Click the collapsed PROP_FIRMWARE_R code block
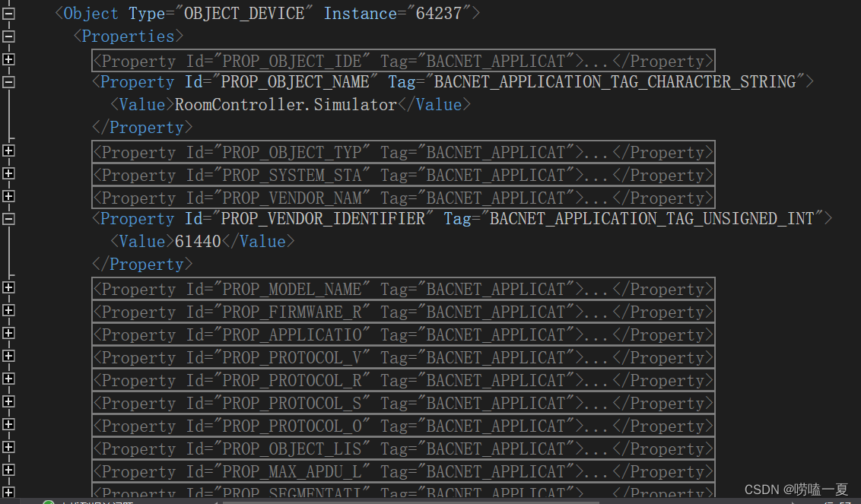This screenshot has height=504, width=861. [x=403, y=312]
